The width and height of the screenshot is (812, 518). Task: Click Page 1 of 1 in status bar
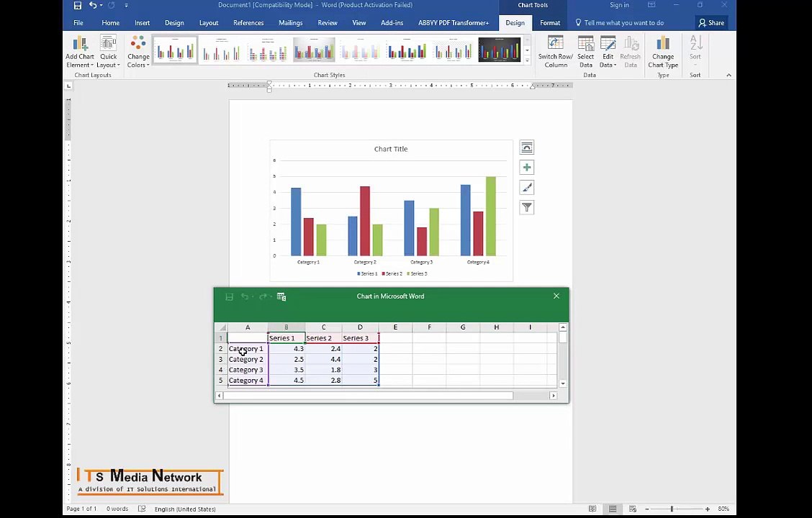click(x=82, y=509)
